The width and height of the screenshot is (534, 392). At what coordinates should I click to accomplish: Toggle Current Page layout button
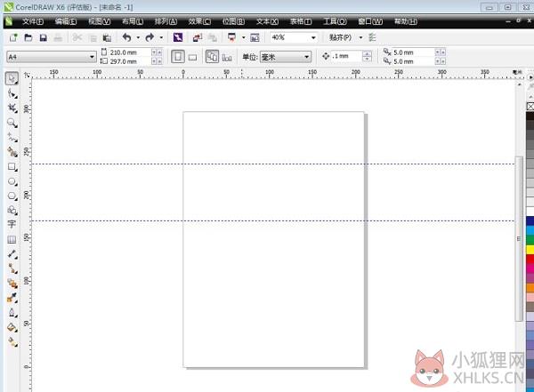tap(227, 58)
